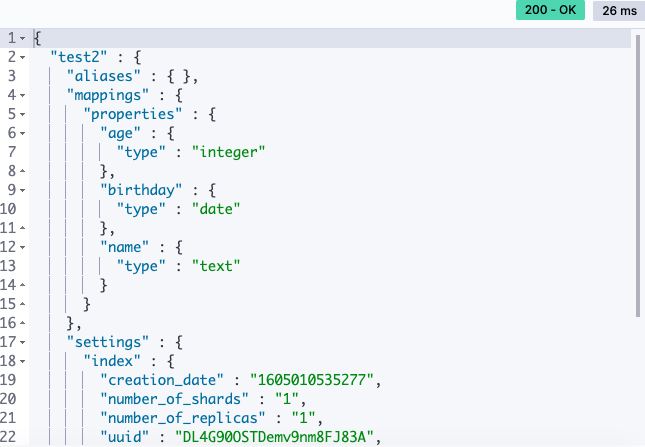Screen dimensions: 645x447
Task: Click the "mappings" key text
Action: (108, 95)
